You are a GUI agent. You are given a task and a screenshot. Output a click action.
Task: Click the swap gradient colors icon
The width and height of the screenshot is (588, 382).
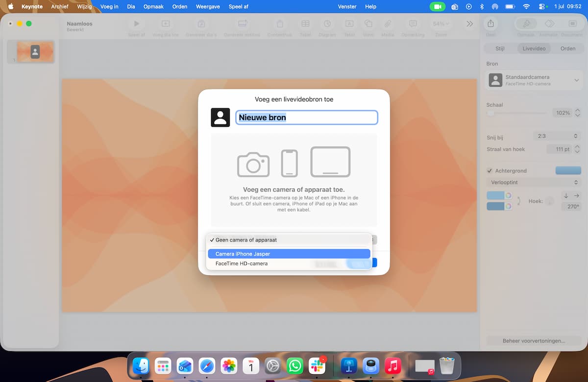[x=519, y=201]
